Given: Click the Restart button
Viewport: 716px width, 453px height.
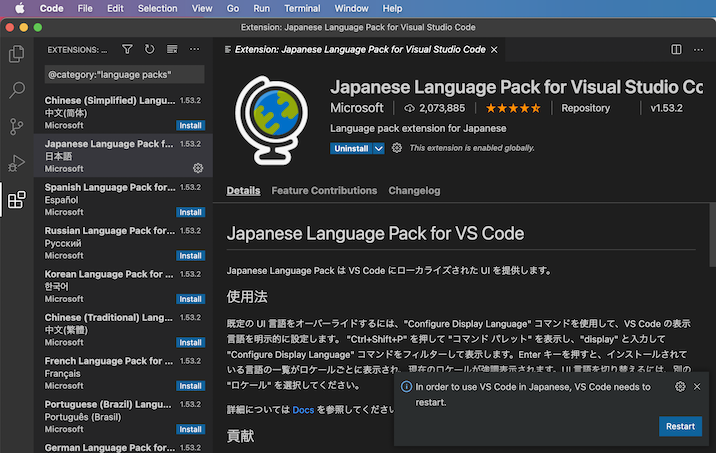Looking at the screenshot, I should pyautogui.click(x=680, y=426).
